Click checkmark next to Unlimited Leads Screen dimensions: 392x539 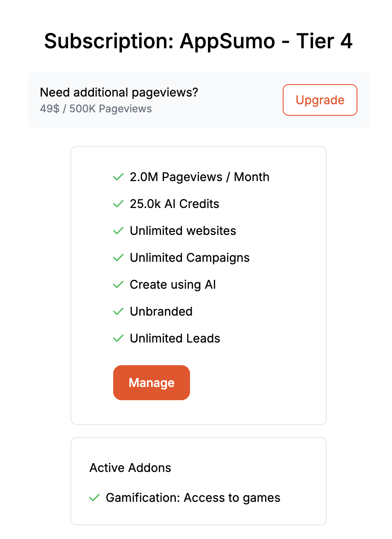coord(118,339)
